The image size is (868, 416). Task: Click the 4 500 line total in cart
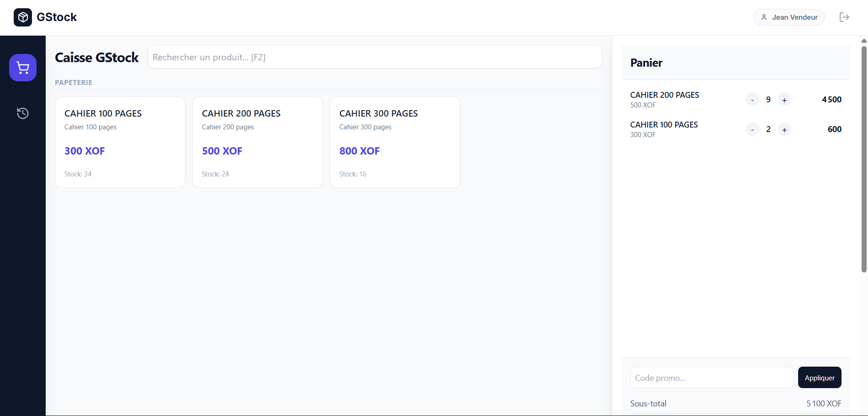(x=831, y=100)
